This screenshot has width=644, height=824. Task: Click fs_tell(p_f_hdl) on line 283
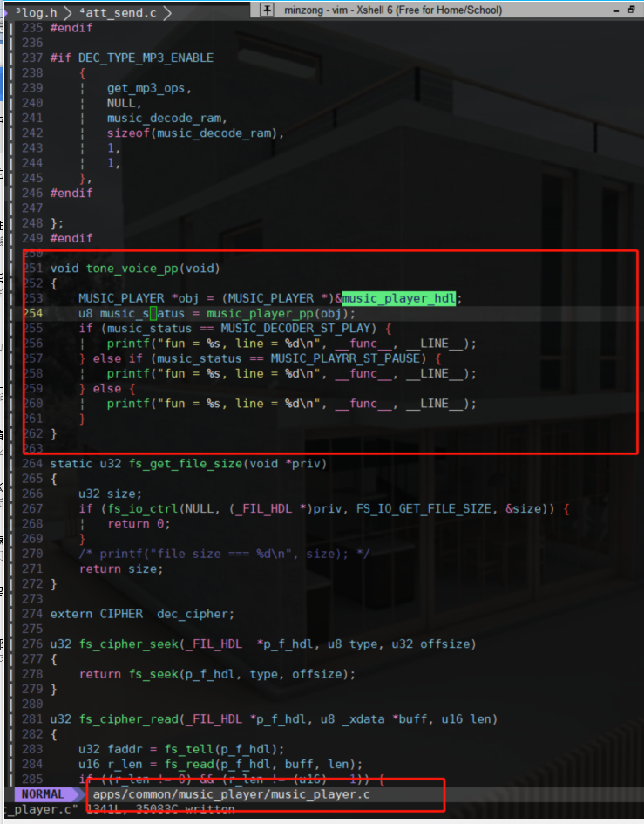point(220,749)
